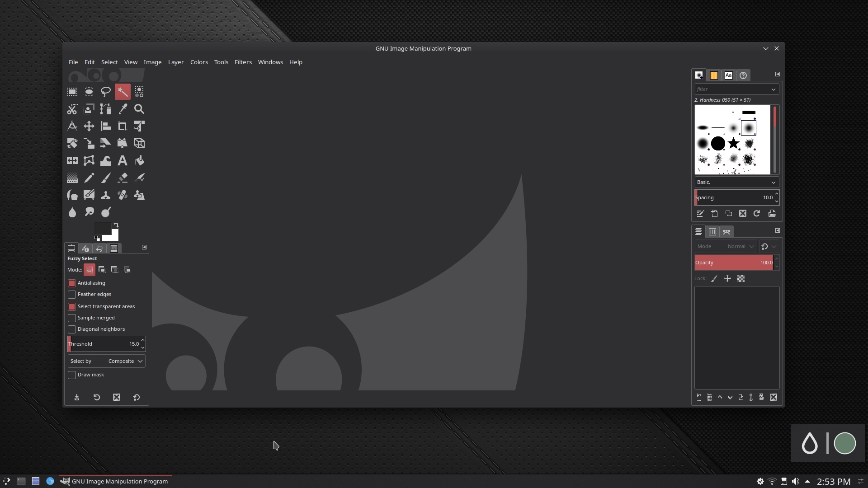
Task: Open the layers dock configuration menu
Action: point(778,230)
